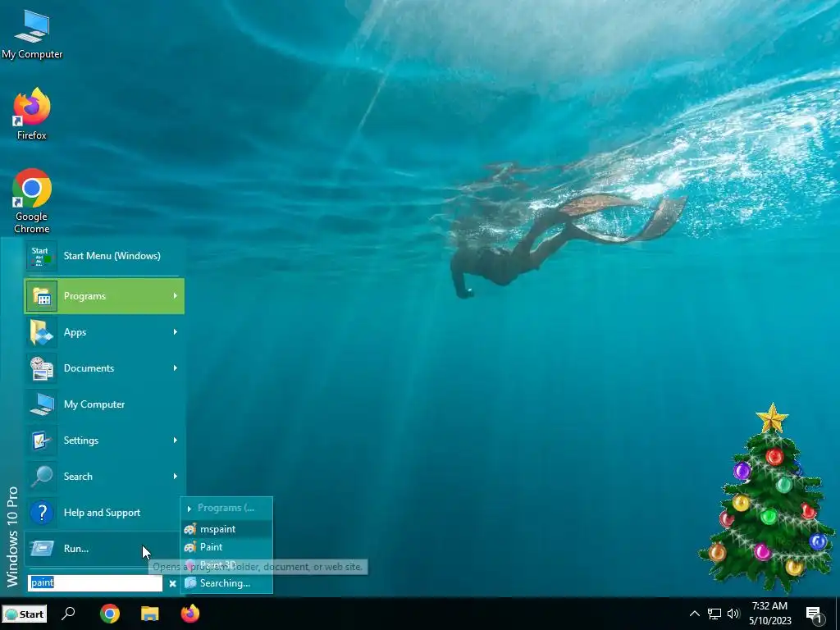The width and height of the screenshot is (840, 630).
Task: Open the network tray icon
Action: (714, 614)
